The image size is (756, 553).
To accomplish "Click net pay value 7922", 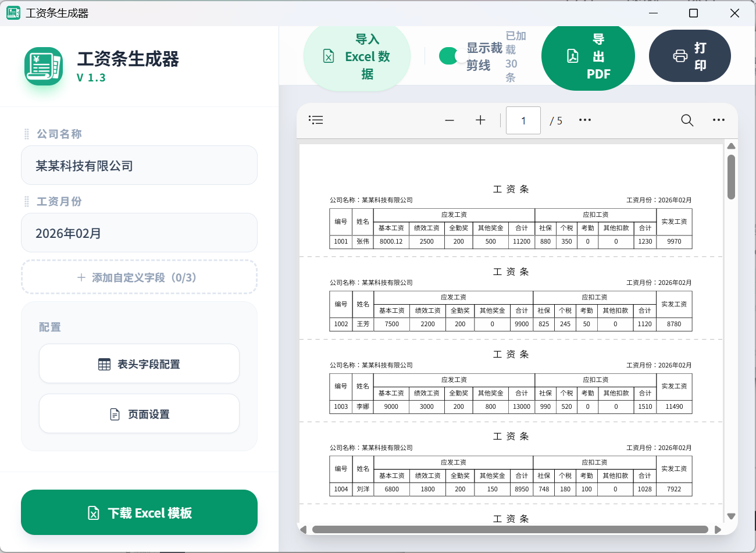I will (x=674, y=489).
